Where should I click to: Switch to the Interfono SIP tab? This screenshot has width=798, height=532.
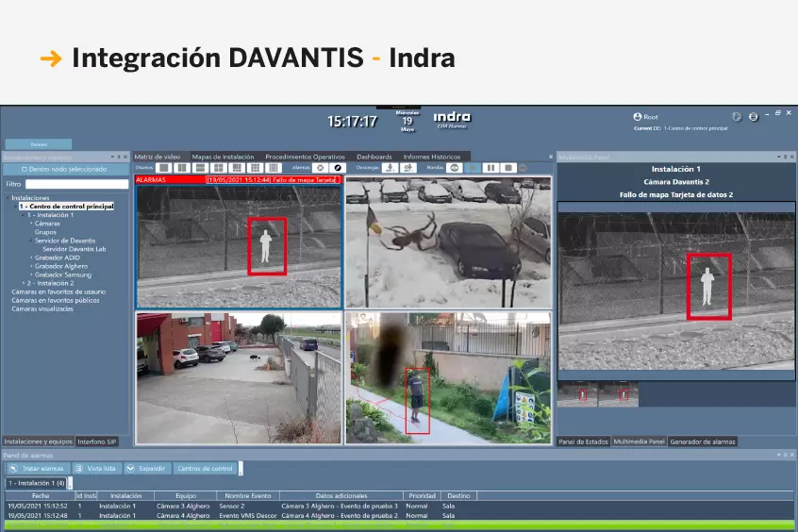point(97,441)
